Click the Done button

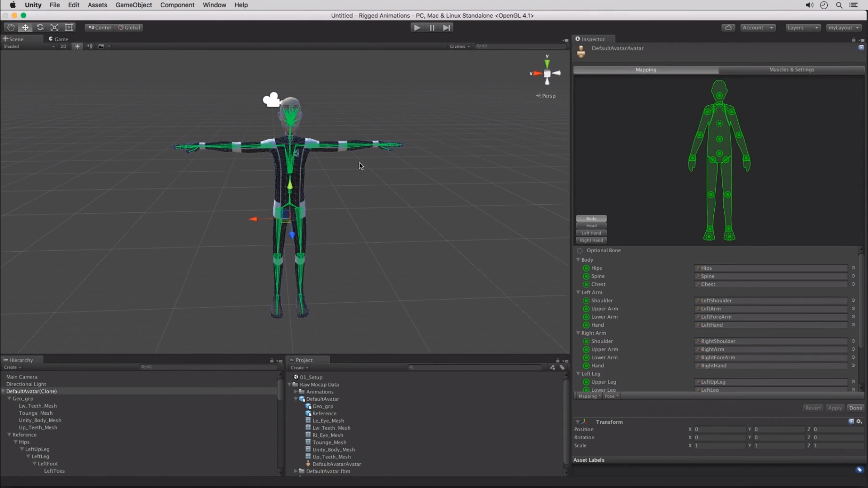pyautogui.click(x=855, y=408)
